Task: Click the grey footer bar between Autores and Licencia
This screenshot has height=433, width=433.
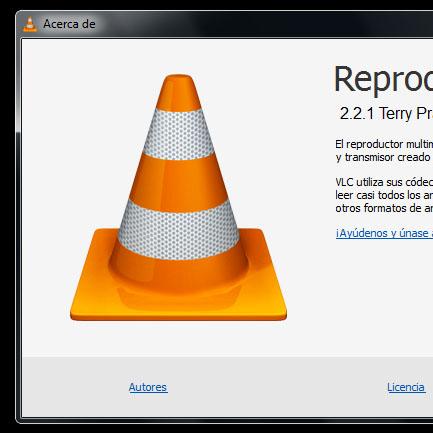Action: pos(277,387)
